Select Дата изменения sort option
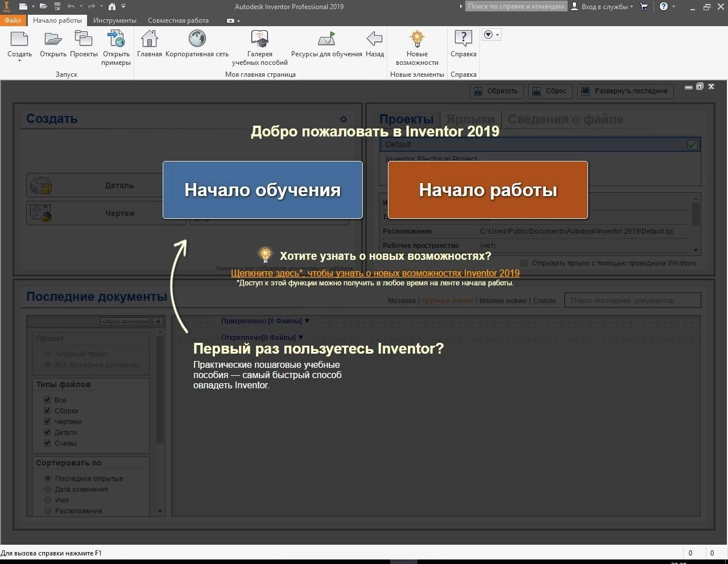This screenshot has height=564, width=728. click(48, 489)
